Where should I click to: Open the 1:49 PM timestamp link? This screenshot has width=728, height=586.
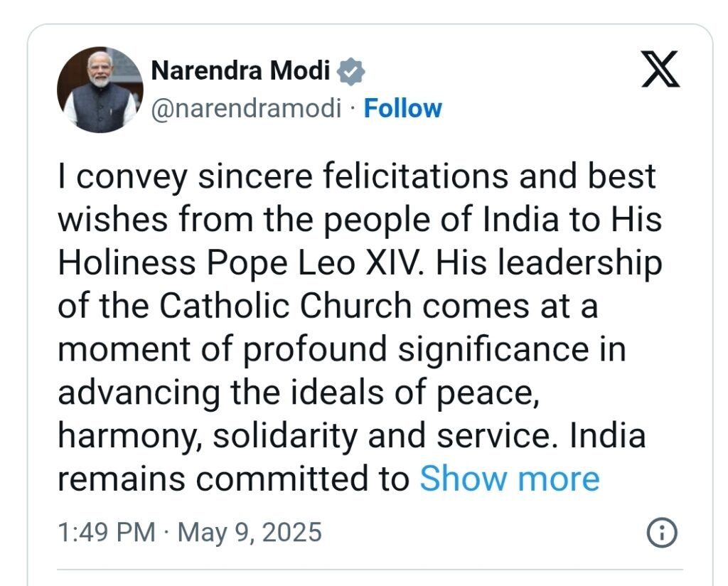click(107, 532)
